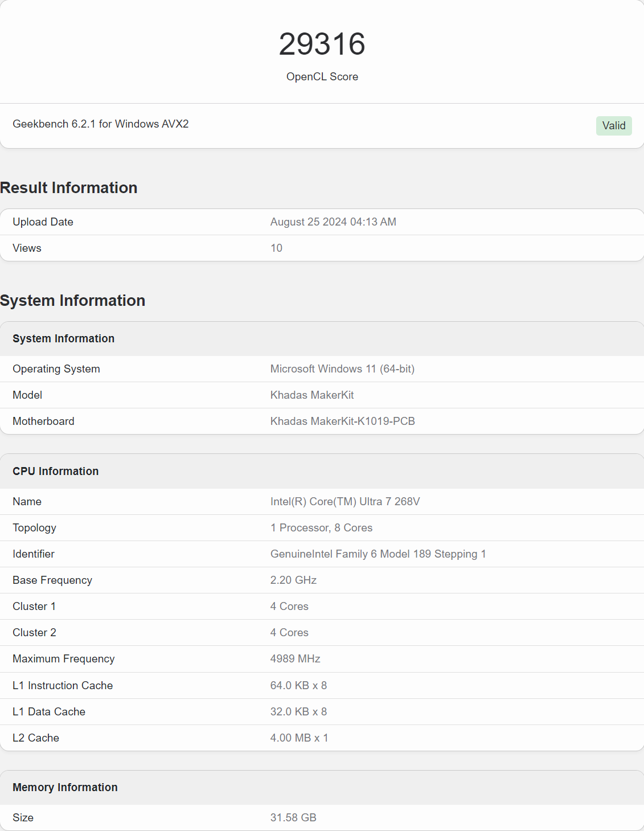Screen dimensions: 644x831
Task: Click the GenuineIntel Family 6 identifier value
Action: tap(378, 554)
